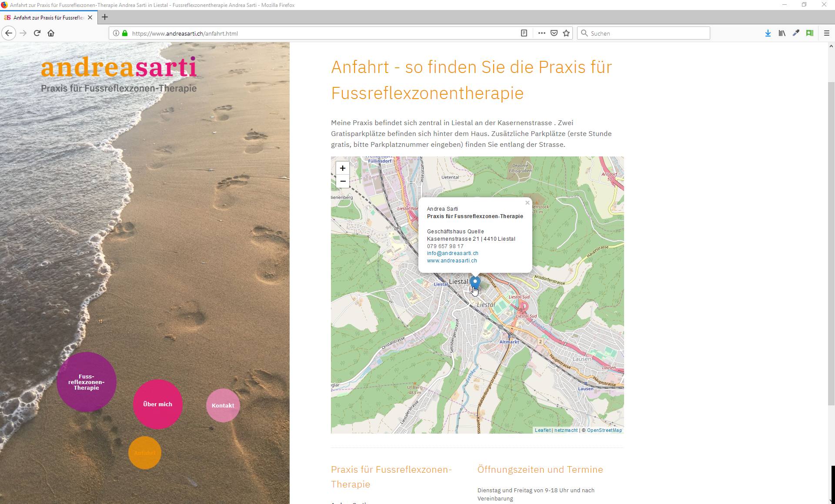The image size is (835, 504).
Task: Click the map zoom out minus button
Action: (343, 181)
